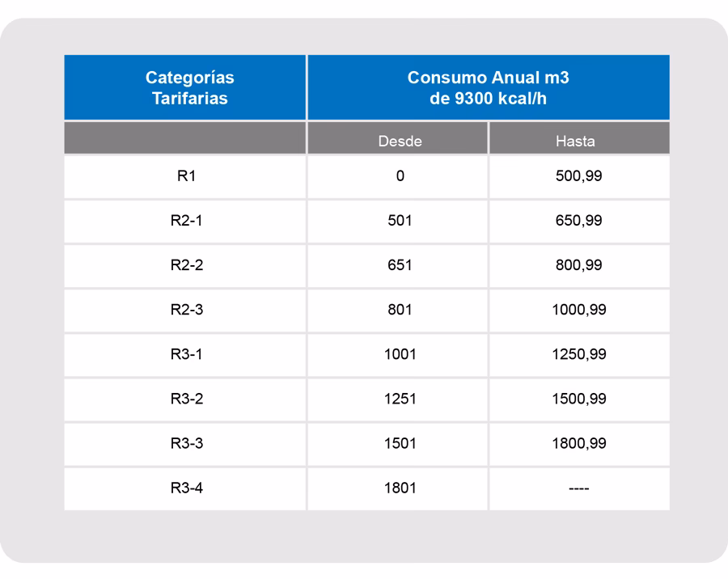Select the R2-3 category cell
The width and height of the screenshot is (728, 579).
point(186,310)
